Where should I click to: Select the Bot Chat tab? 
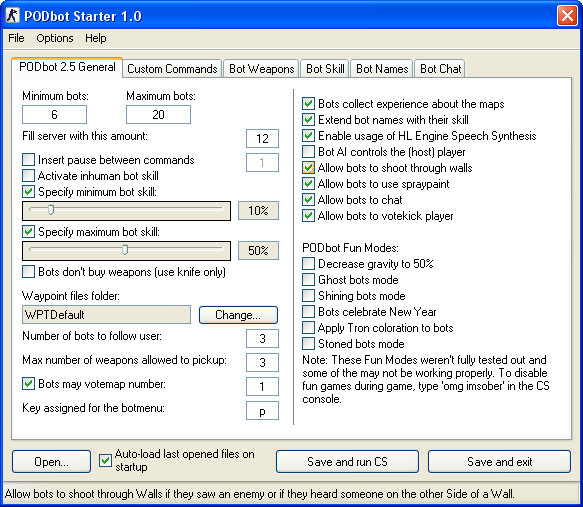tap(440, 69)
